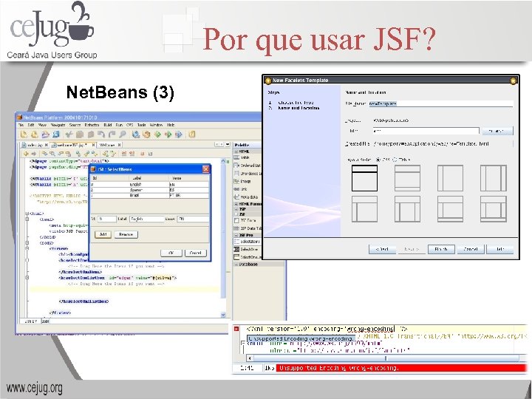The height and width of the screenshot is (399, 532).
Task: Click the Undo toolbar icon
Action: coord(101,134)
